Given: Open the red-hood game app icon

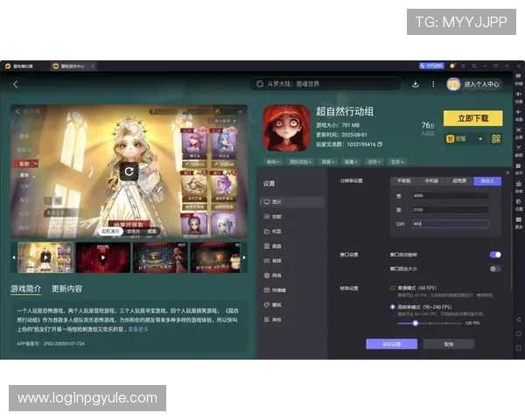Looking at the screenshot, I should (x=286, y=128).
